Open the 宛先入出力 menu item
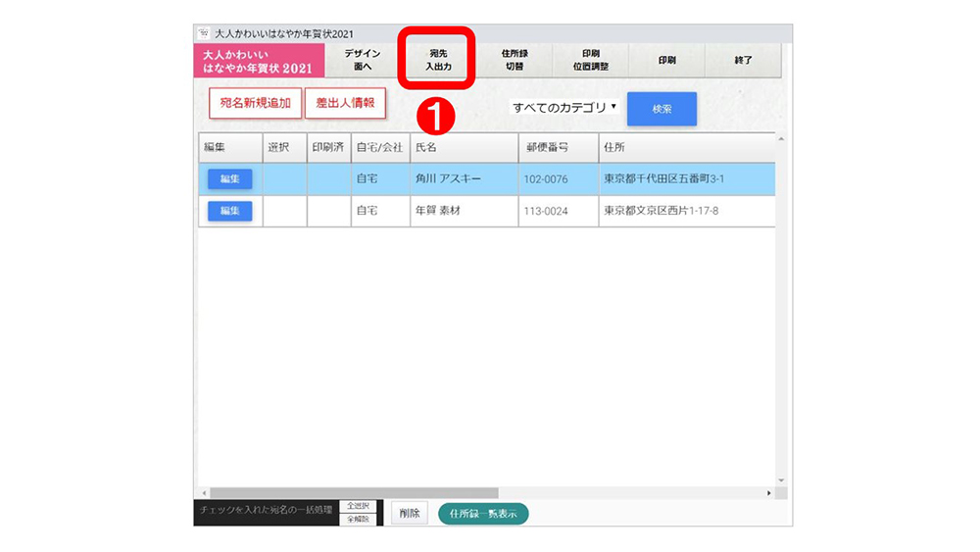Image resolution: width=980 pixels, height=552 pixels. pyautogui.click(x=438, y=61)
